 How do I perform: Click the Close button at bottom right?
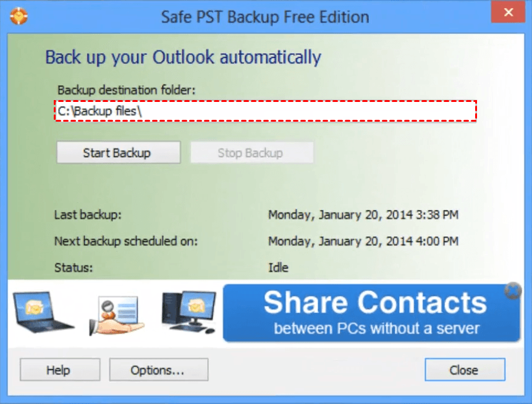[464, 370]
